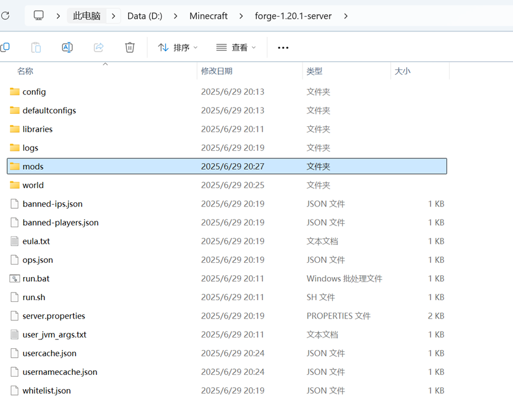This screenshot has width=513, height=420.
Task: Expand the chevron after 此电脑
Action: 113,16
